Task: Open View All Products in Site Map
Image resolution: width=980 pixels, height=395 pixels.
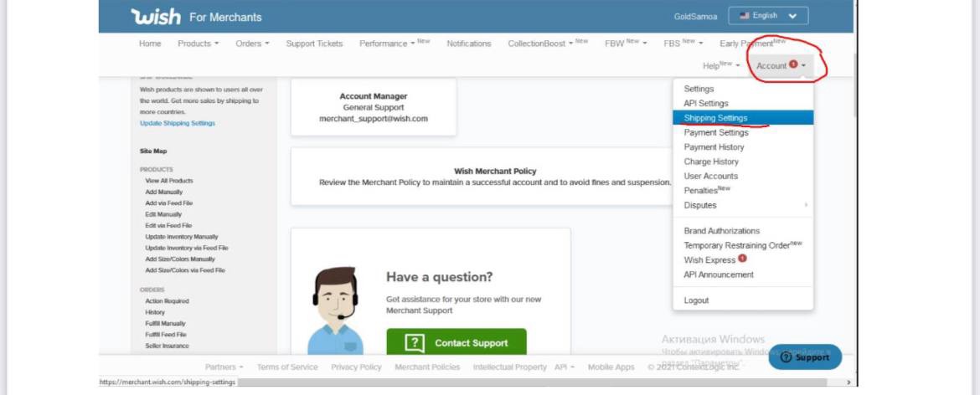Action: (x=169, y=181)
